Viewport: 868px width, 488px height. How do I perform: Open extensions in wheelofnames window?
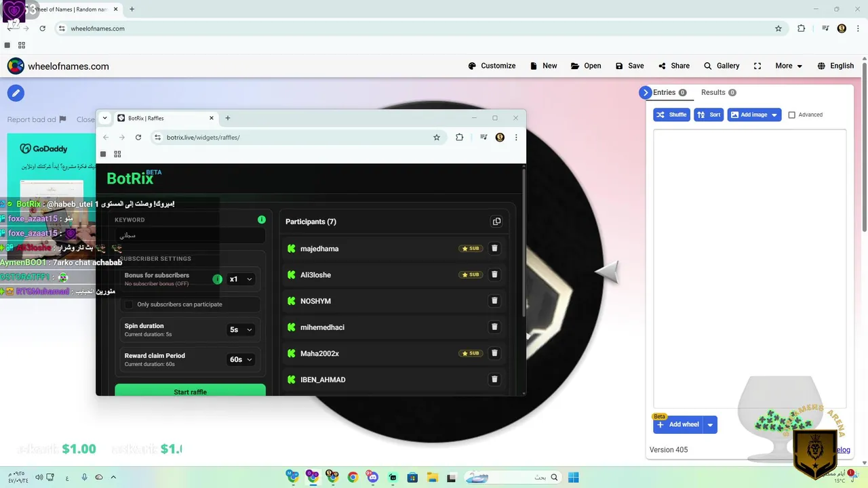[802, 28]
